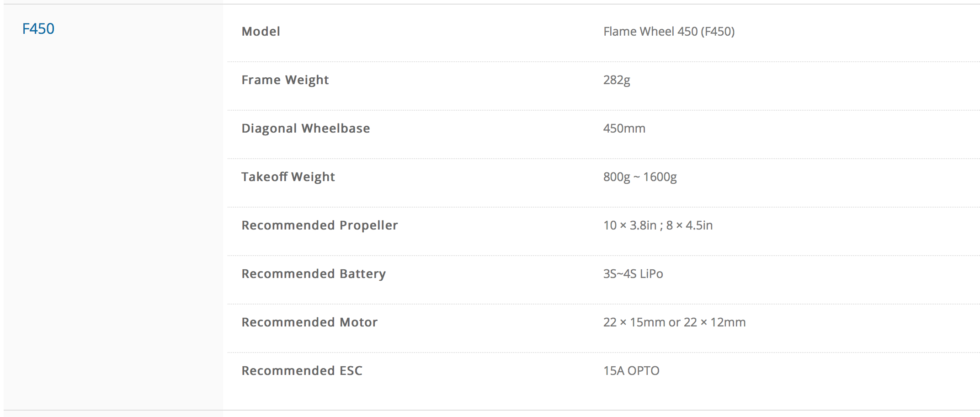Viewport: 980px width, 417px height.
Task: Click the 282g frame weight value
Action: [617, 80]
